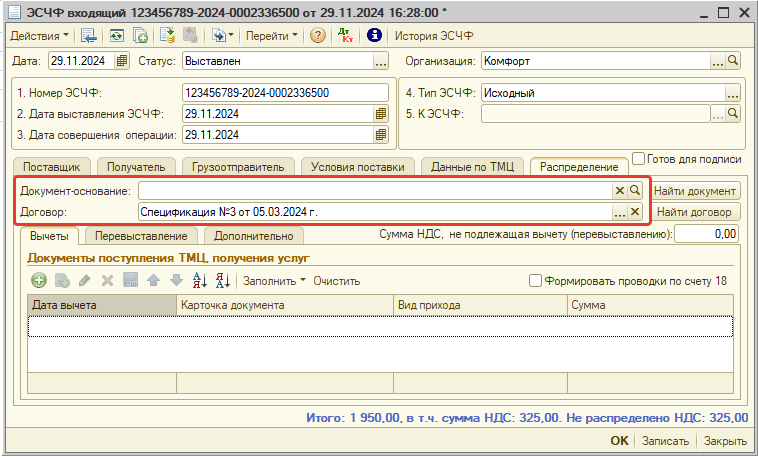
Task: Click the magnifier icon in Организация field
Action: click(733, 61)
